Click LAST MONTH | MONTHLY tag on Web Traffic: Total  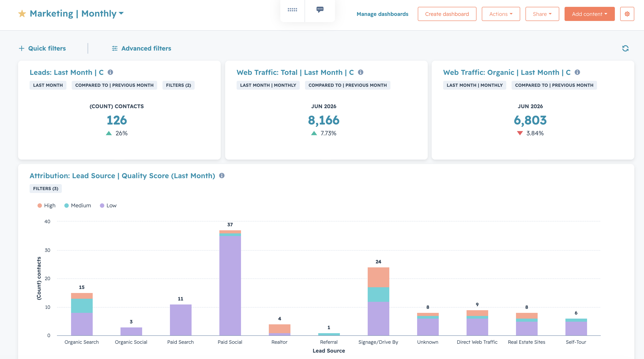coord(268,85)
